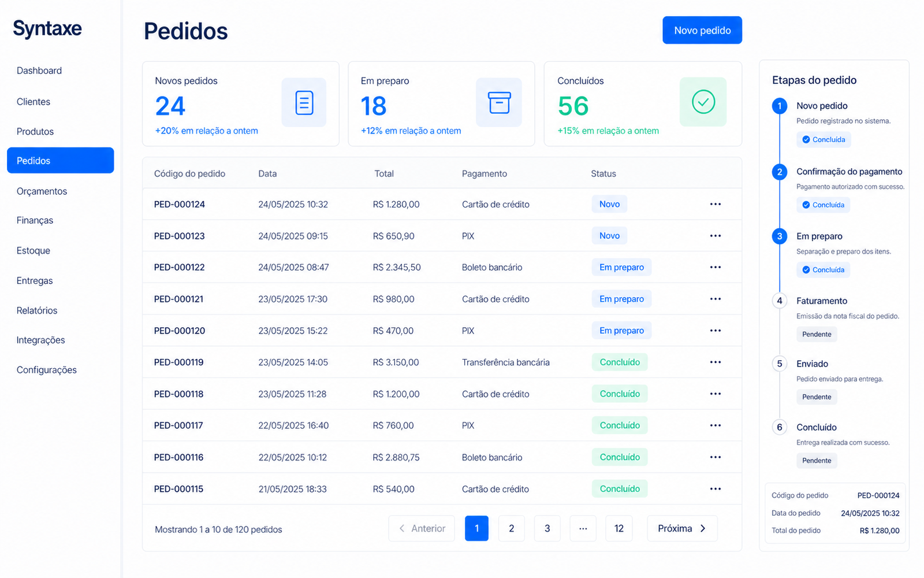Click the document icon in Novos pedidos card
The width and height of the screenshot is (924, 578).
coord(304,103)
